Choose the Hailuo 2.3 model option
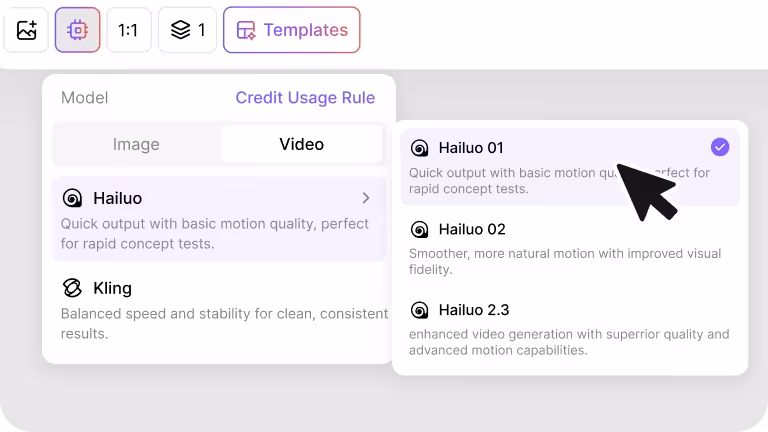The height and width of the screenshot is (432, 768). pos(570,326)
